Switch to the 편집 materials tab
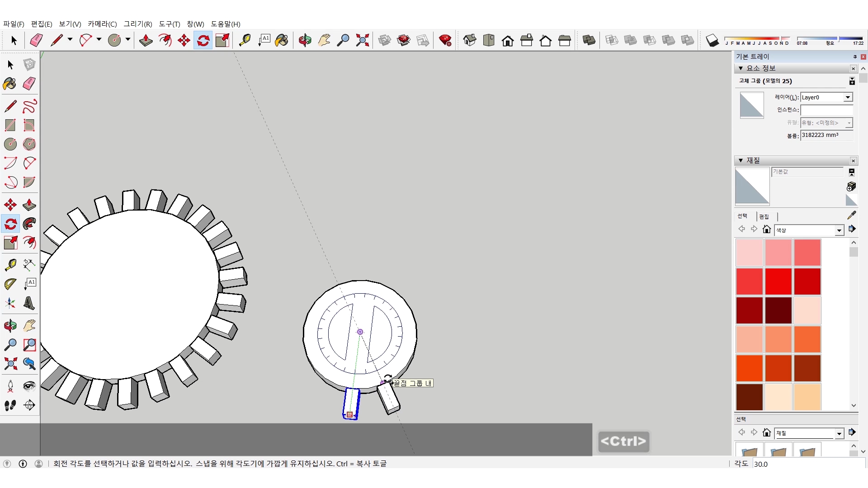 (x=764, y=217)
